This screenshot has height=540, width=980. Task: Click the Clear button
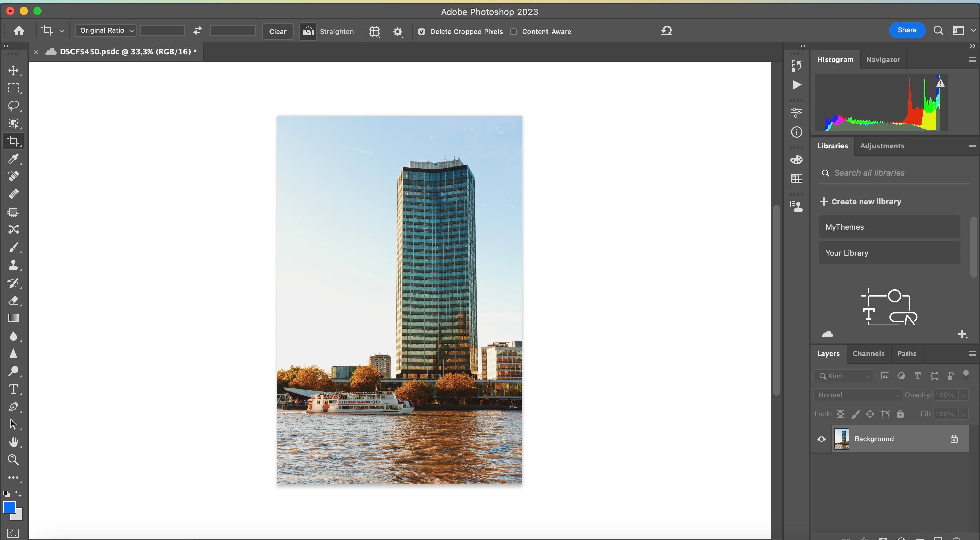[x=277, y=32]
